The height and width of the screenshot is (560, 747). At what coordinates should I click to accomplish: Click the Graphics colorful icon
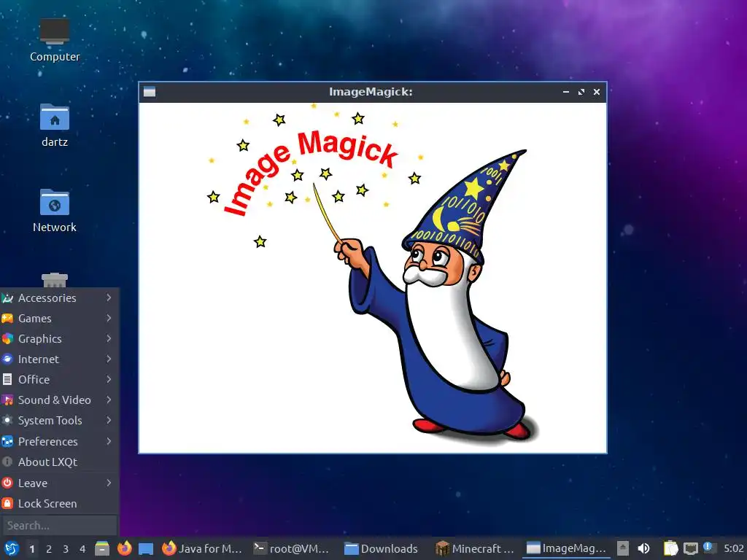(7, 339)
